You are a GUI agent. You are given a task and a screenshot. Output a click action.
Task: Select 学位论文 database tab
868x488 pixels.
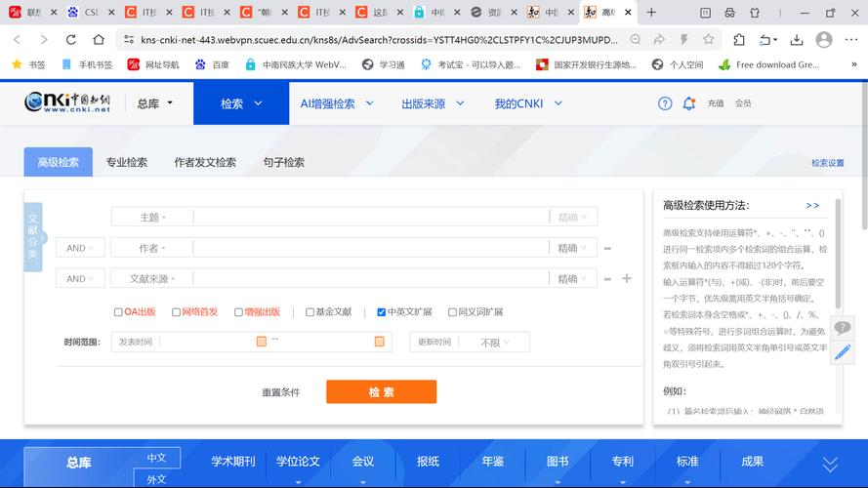click(298, 462)
